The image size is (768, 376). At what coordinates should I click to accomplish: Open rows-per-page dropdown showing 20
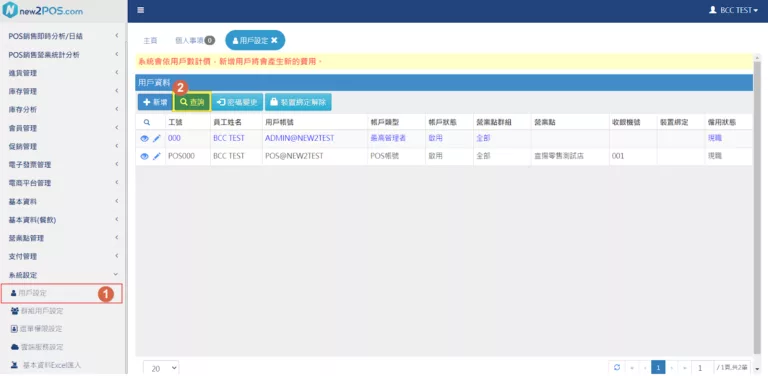161,368
